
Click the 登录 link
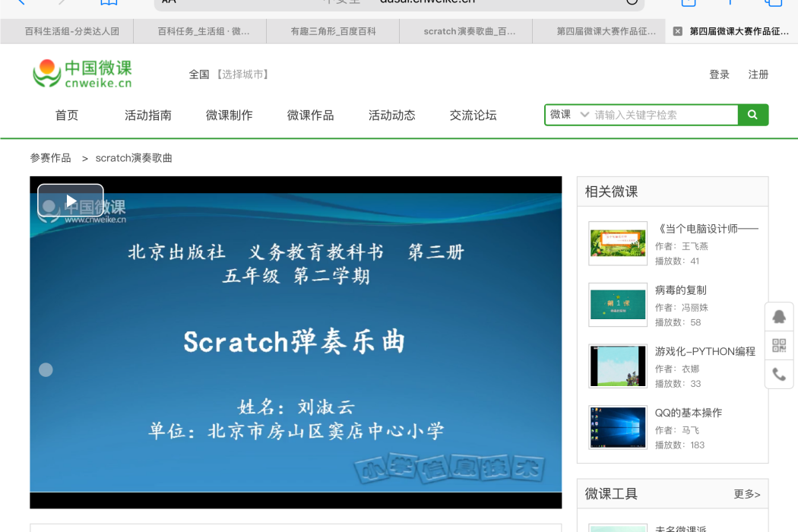coord(719,74)
